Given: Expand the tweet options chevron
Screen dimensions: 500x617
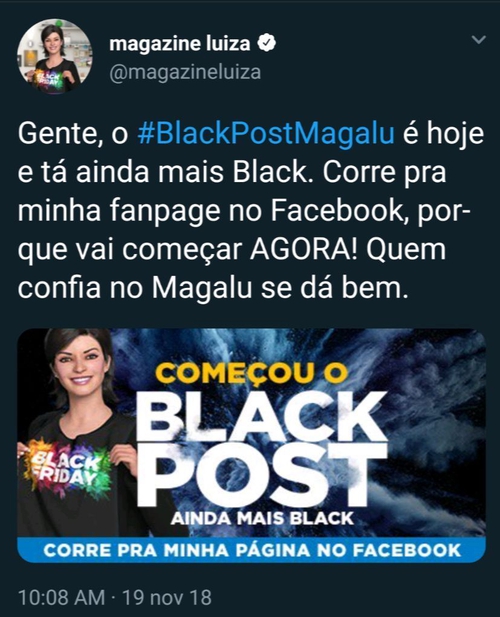Looking at the screenshot, I should 478,40.
